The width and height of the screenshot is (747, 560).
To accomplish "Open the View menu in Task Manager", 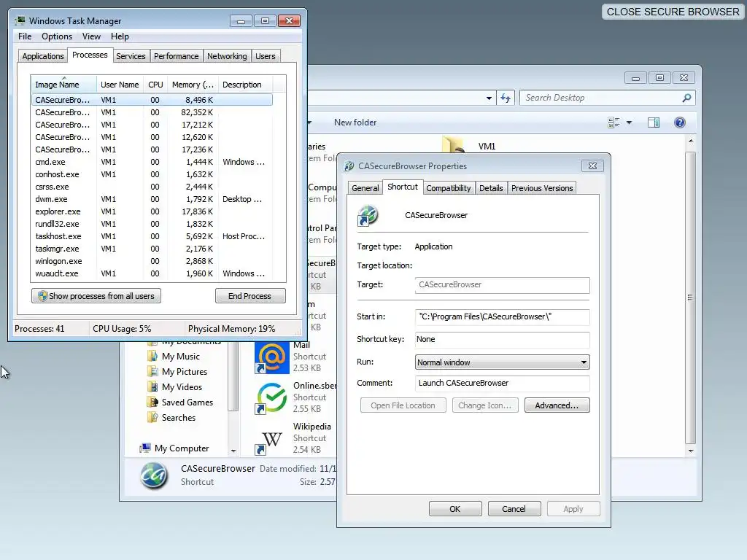I will pos(91,36).
